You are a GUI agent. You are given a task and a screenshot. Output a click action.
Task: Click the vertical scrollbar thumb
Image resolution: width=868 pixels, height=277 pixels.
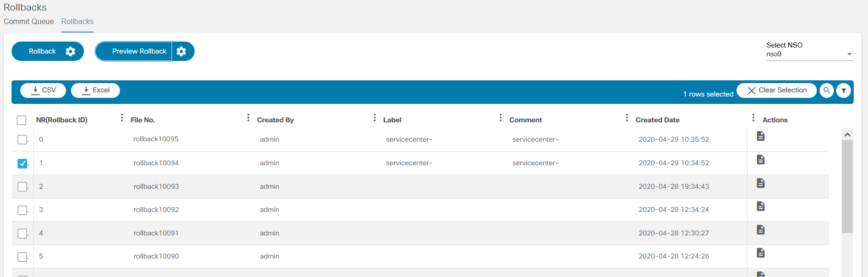(847, 187)
